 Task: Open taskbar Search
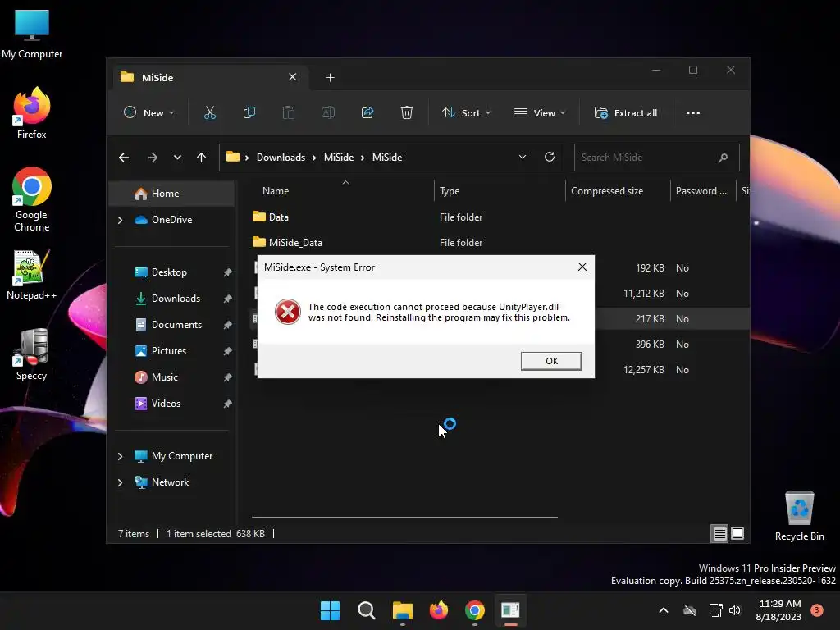pyautogui.click(x=367, y=610)
